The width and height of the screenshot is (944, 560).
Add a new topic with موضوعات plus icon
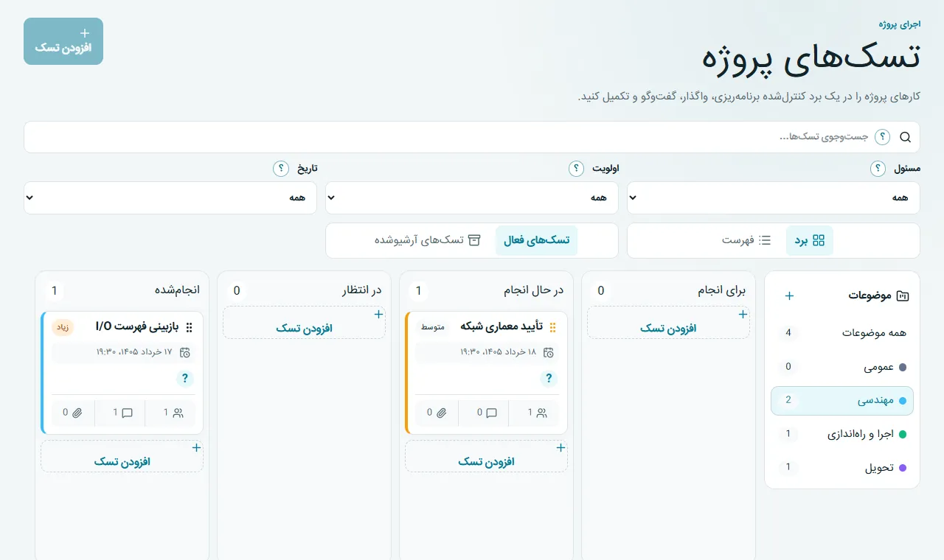(x=789, y=295)
